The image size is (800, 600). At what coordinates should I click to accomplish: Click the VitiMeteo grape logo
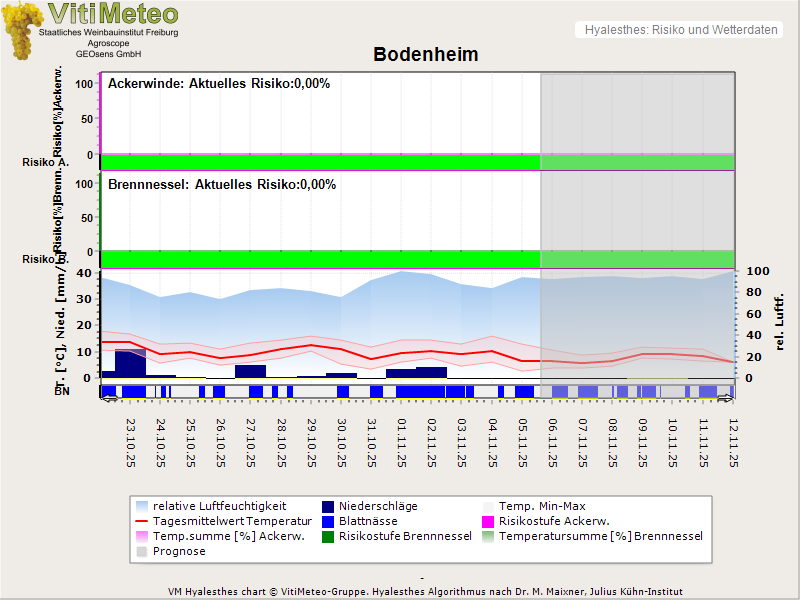pyautogui.click(x=20, y=30)
